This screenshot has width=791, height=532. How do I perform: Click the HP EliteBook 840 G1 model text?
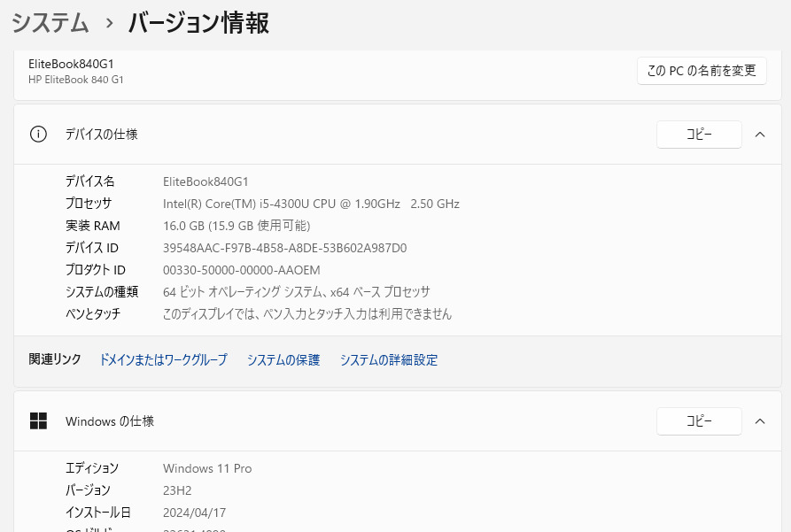75,80
